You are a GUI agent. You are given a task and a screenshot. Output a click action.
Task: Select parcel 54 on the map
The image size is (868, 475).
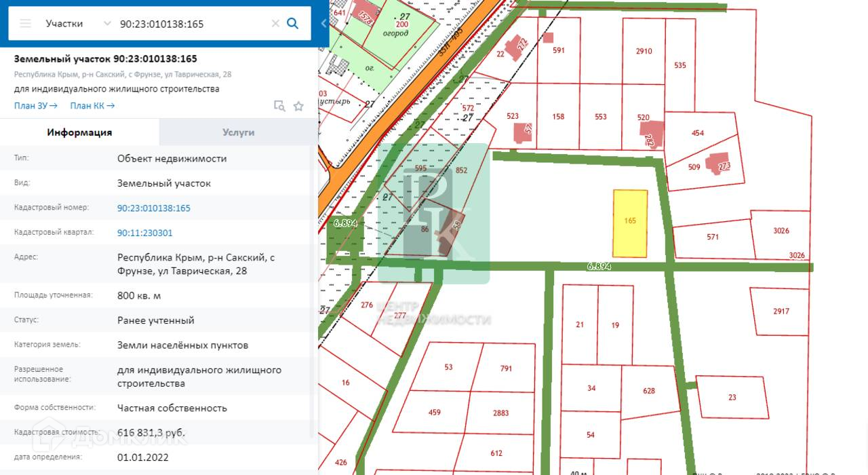(x=590, y=434)
